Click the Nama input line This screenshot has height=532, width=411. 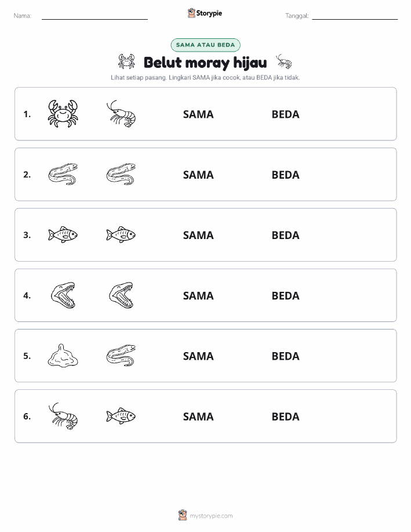click(x=94, y=16)
